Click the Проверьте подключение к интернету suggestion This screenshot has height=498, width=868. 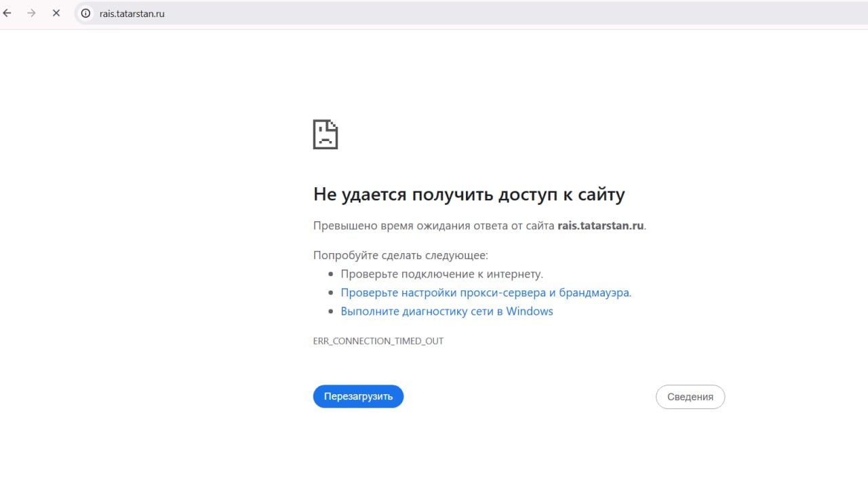click(x=441, y=274)
